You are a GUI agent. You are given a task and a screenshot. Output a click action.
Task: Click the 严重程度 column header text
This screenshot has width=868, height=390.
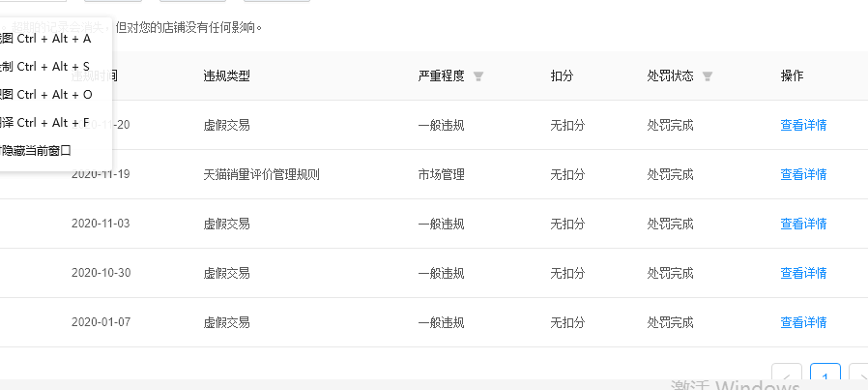441,76
